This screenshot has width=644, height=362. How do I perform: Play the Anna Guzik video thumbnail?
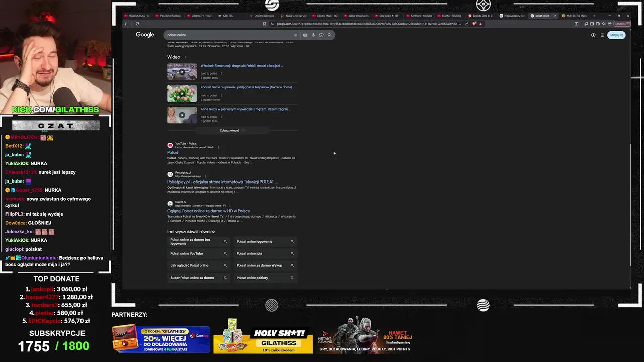click(x=182, y=115)
